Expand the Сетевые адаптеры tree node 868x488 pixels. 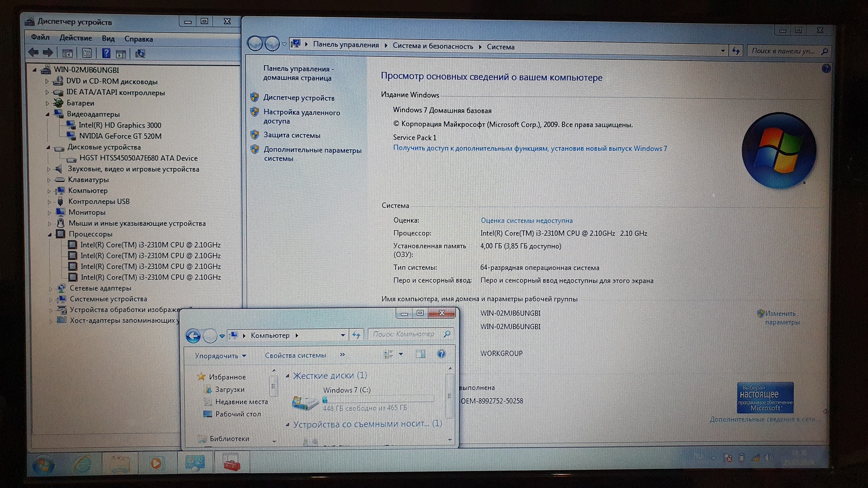tap(50, 288)
